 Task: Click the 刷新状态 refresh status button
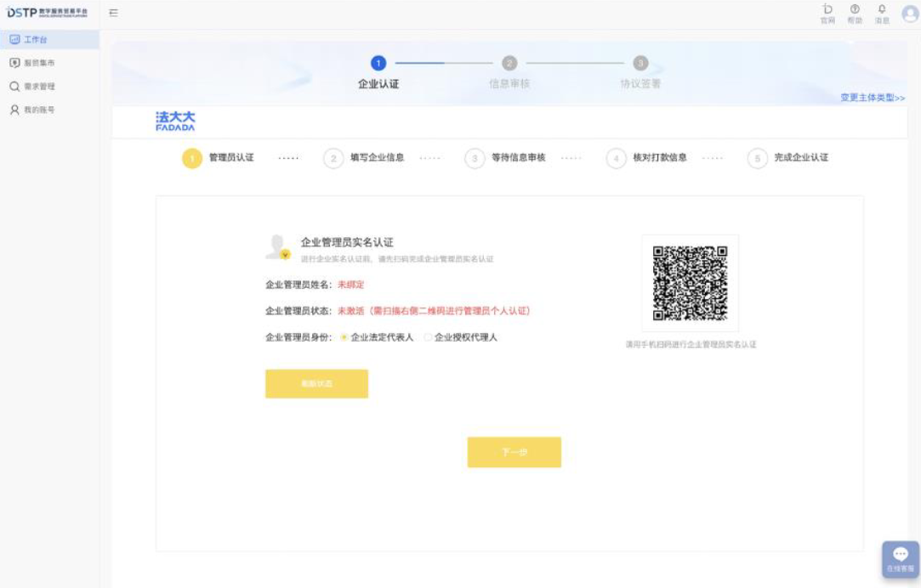(316, 384)
